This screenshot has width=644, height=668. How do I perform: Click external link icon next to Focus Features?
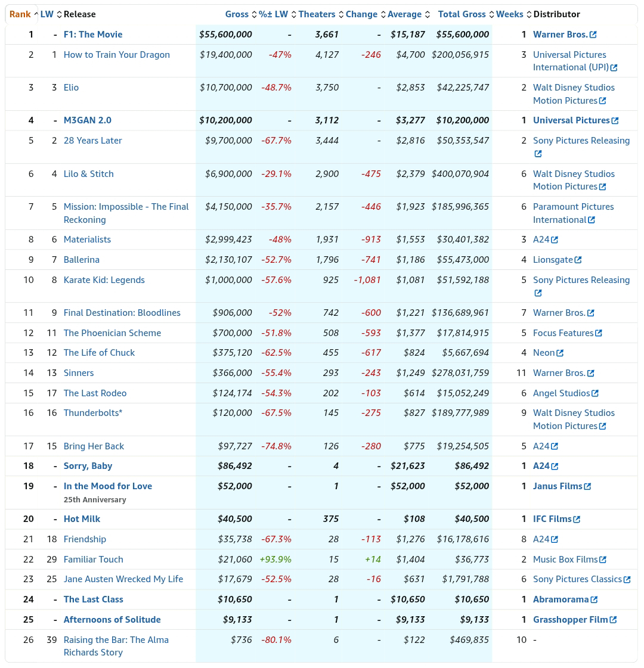point(599,334)
